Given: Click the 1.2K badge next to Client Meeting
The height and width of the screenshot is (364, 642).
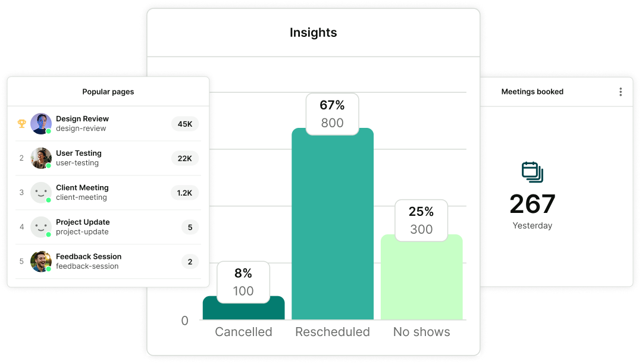Looking at the screenshot, I should pos(184,193).
